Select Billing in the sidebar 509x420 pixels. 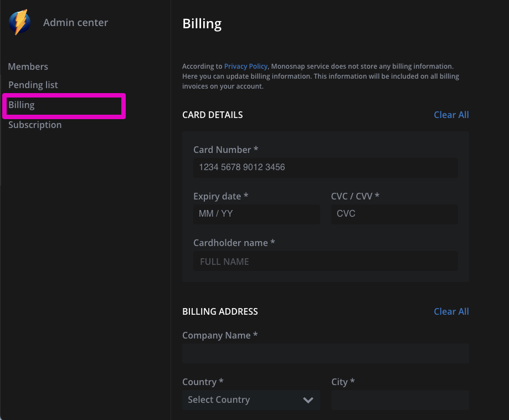tap(22, 105)
